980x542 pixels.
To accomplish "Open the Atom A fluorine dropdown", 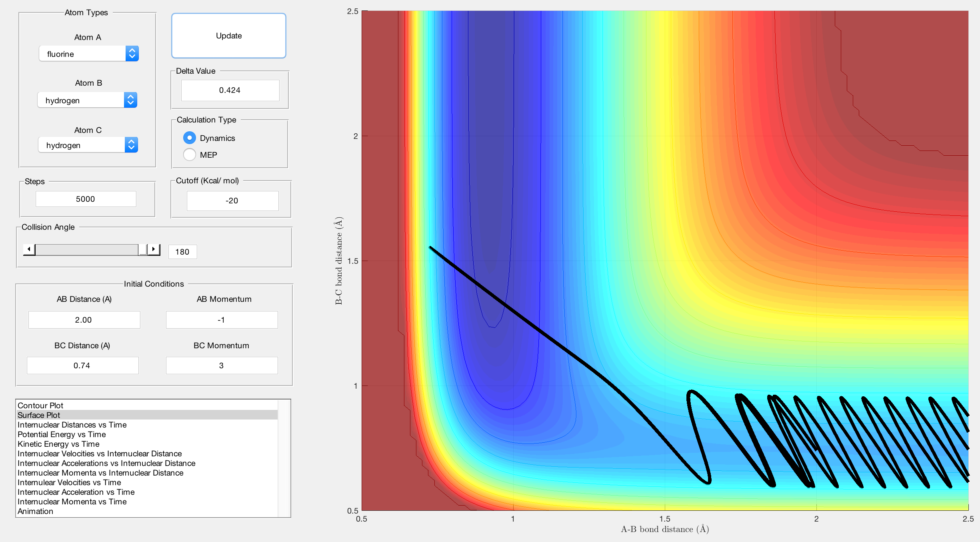I will pyautogui.click(x=89, y=54).
